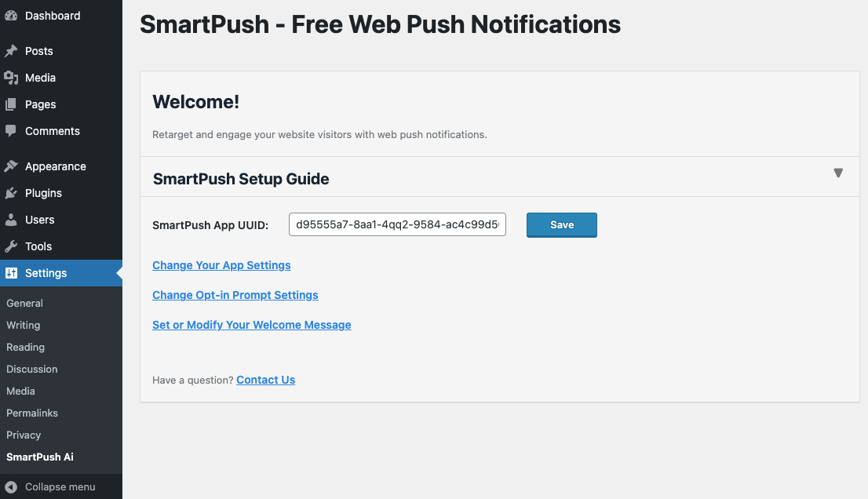Viewport: 868px width, 499px height.
Task: Go to Permalinks settings
Action: pyautogui.click(x=32, y=413)
